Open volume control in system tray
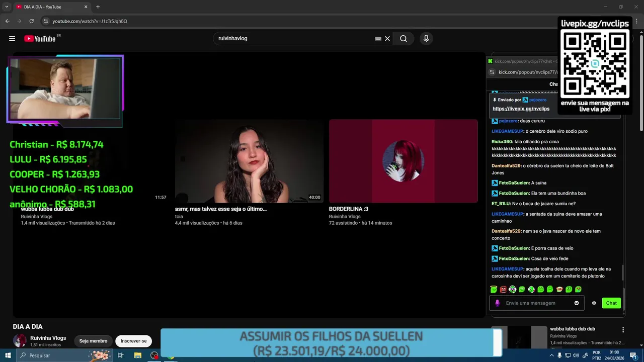 pyautogui.click(x=576, y=355)
